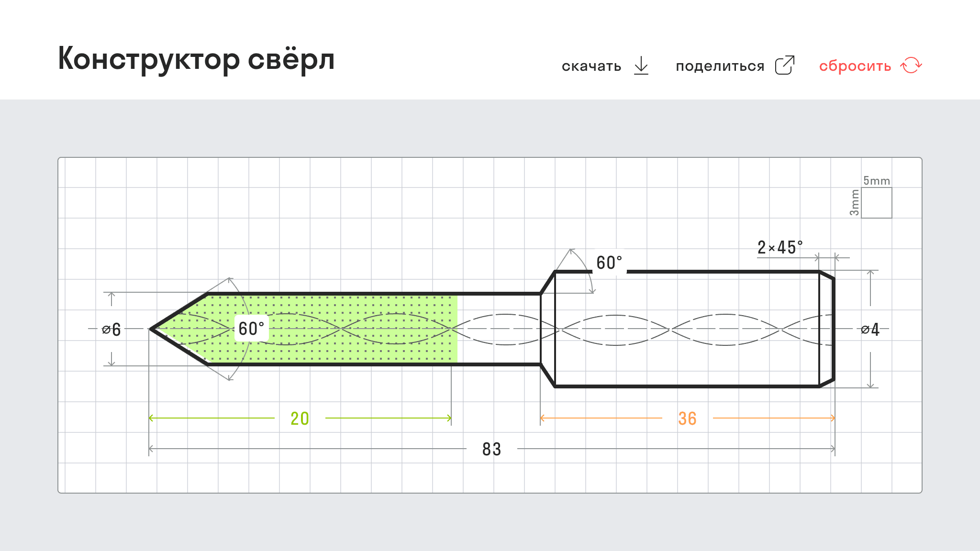
Task: Click the green dotted working area
Action: tap(335, 329)
